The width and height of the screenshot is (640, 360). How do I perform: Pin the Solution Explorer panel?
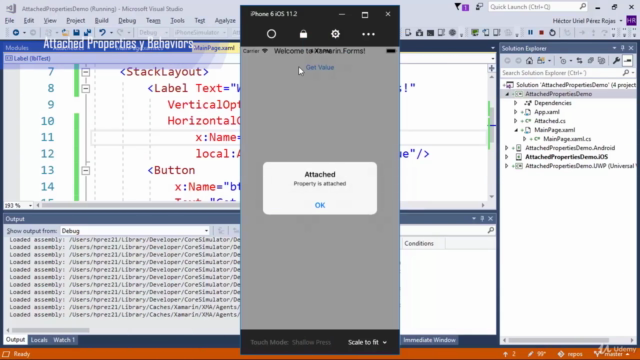point(623,48)
